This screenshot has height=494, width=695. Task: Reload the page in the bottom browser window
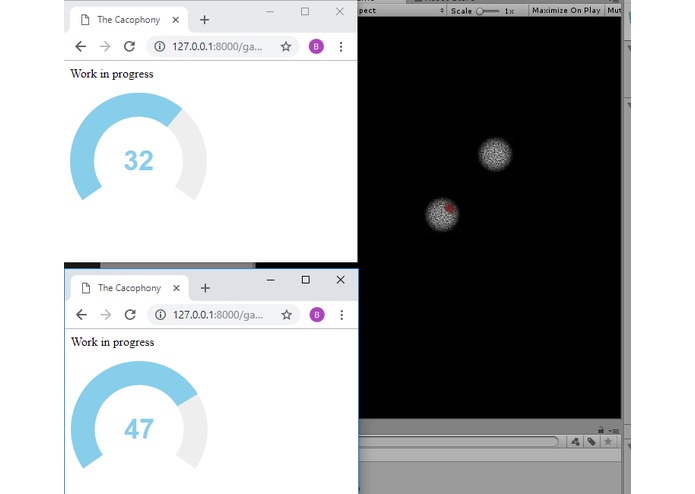click(x=130, y=315)
